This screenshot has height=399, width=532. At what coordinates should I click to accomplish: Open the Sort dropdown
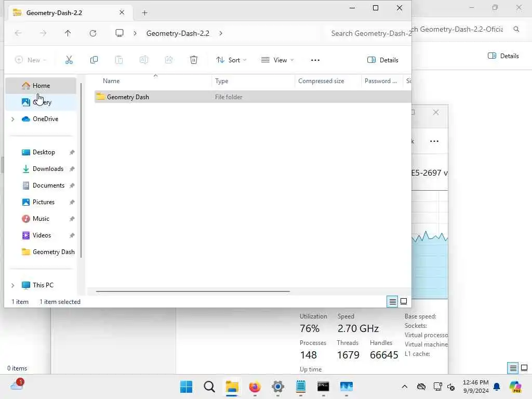[x=231, y=60]
